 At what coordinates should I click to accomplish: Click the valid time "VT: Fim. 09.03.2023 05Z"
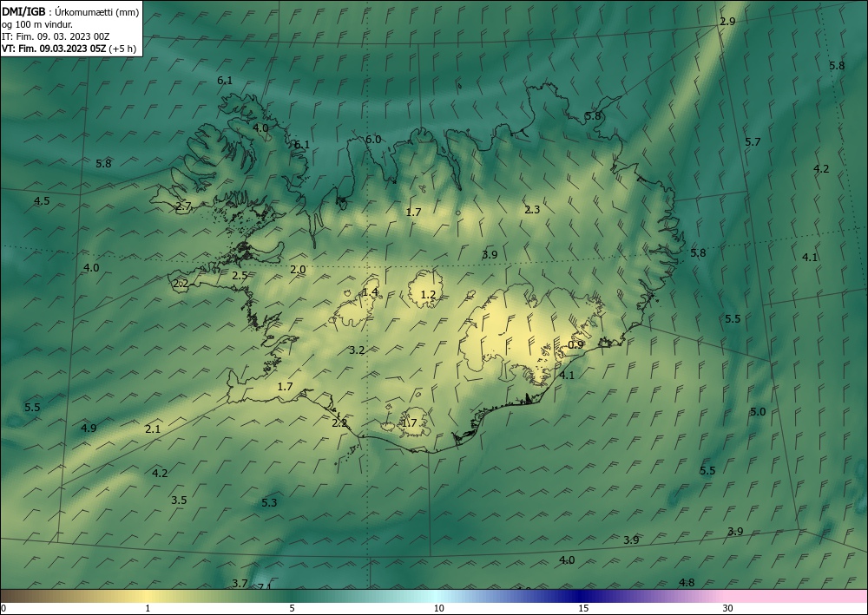tap(54, 49)
